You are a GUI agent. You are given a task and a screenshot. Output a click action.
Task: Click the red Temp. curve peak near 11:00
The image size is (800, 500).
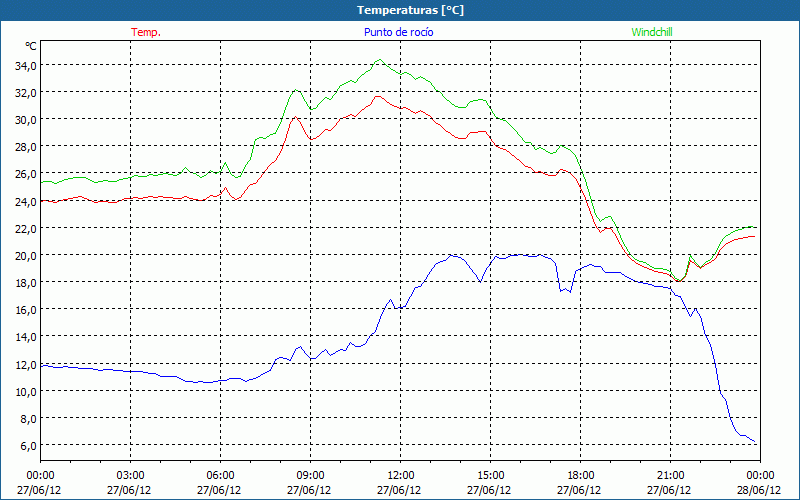point(378,96)
